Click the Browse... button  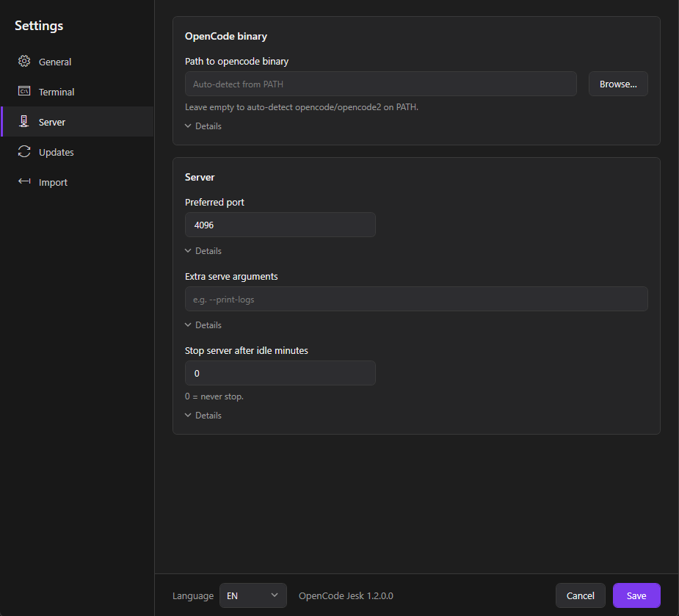[x=618, y=84]
